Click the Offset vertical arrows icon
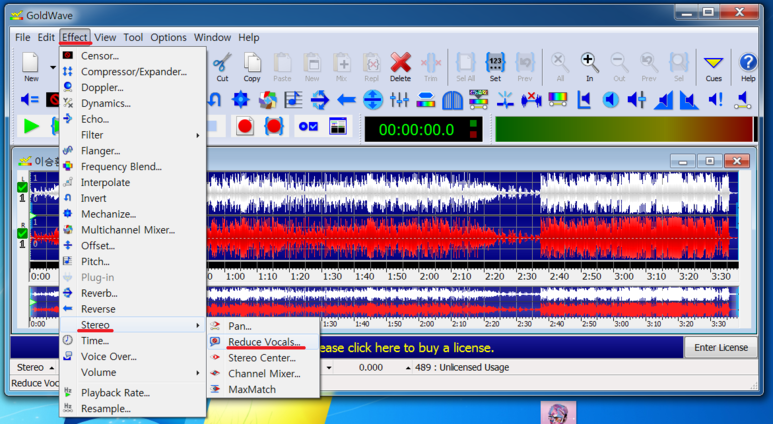The height and width of the screenshot is (424, 773). (x=373, y=100)
